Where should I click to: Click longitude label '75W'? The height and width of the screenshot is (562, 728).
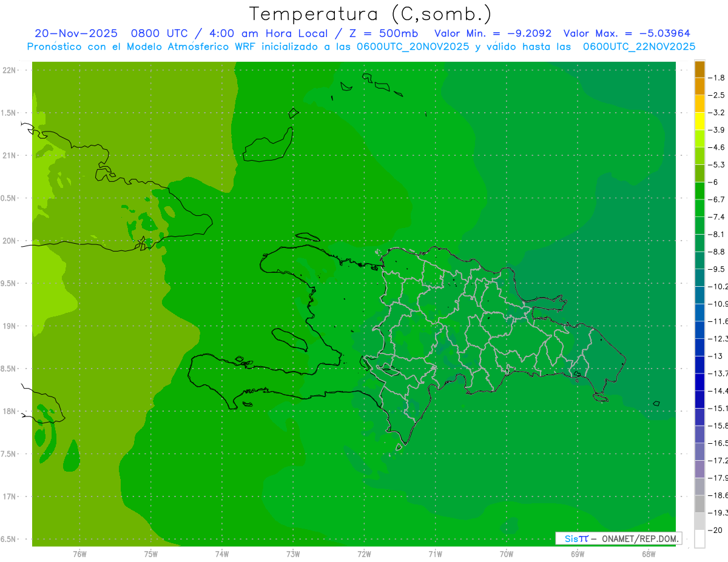point(151,554)
